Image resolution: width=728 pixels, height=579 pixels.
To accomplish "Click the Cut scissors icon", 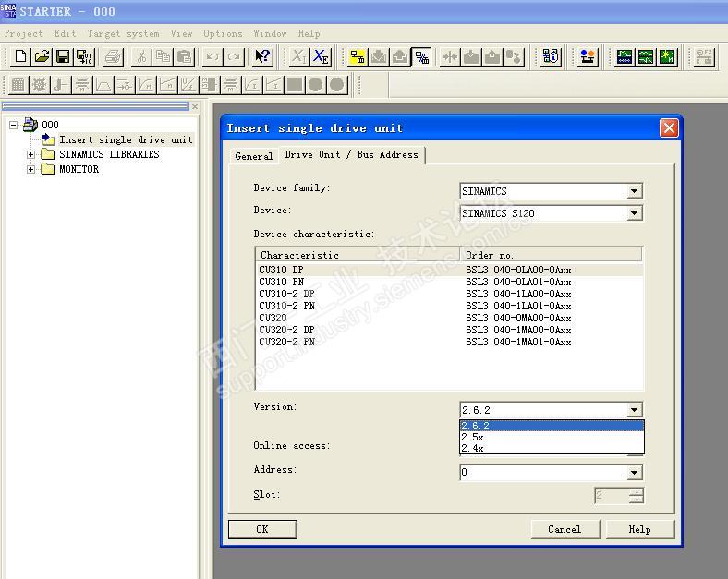I will (141, 56).
